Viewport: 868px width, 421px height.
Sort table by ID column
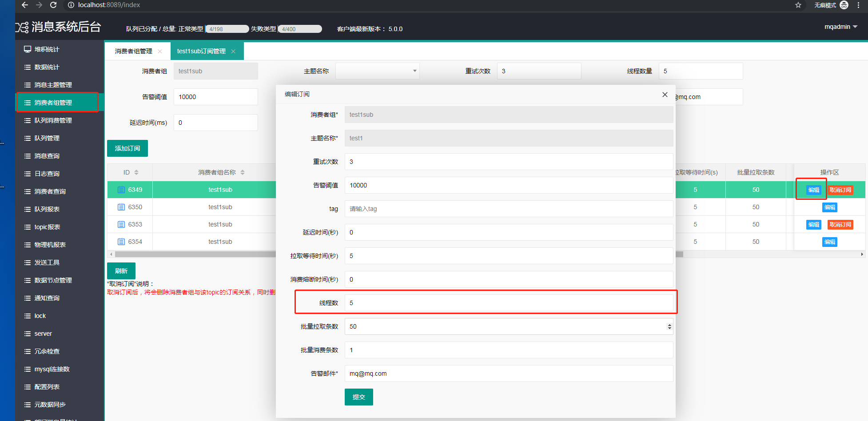136,172
